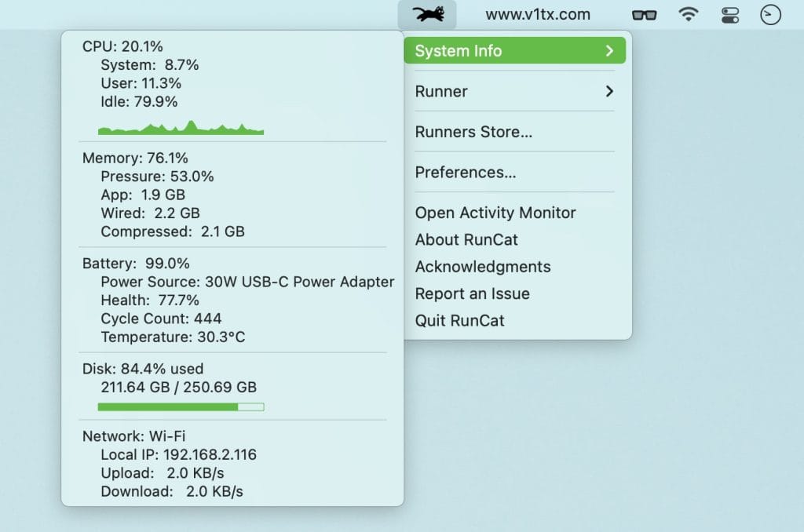This screenshot has height=532, width=804.
Task: Click the clock icon in menu bar
Action: coord(771,14)
